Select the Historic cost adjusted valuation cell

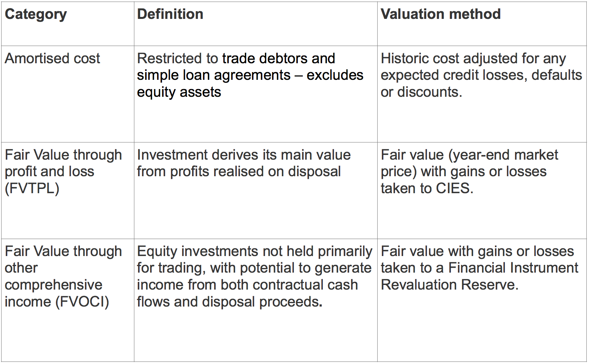[x=482, y=94]
